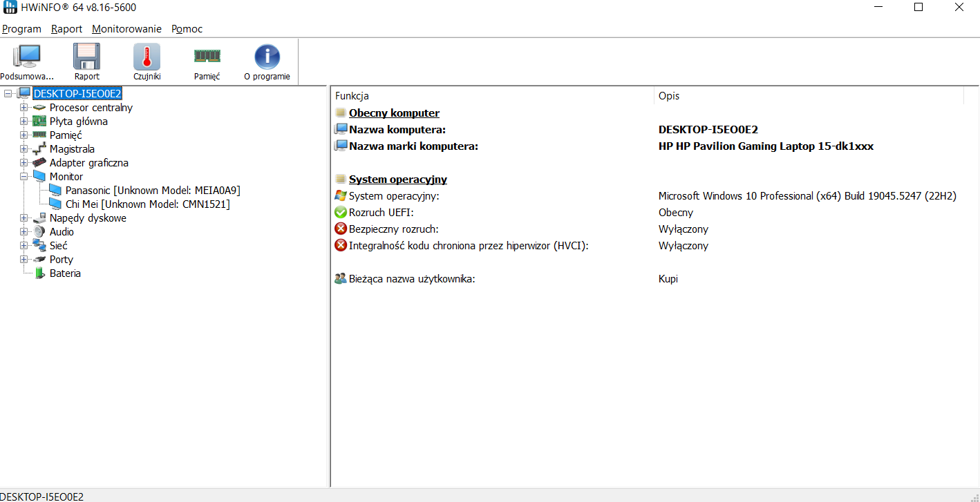980x502 pixels.
Task: Expand the Audio node
Action: click(x=24, y=232)
